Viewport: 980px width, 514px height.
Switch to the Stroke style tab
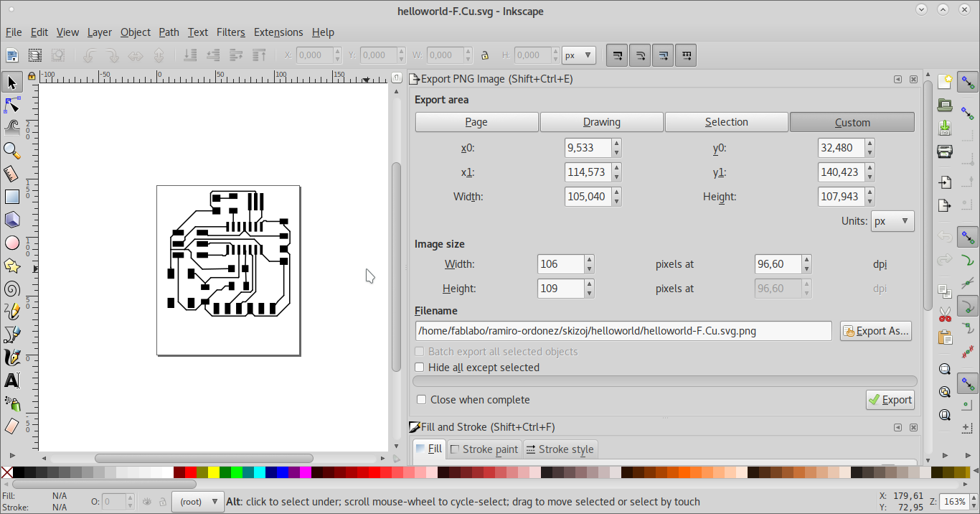tap(560, 449)
